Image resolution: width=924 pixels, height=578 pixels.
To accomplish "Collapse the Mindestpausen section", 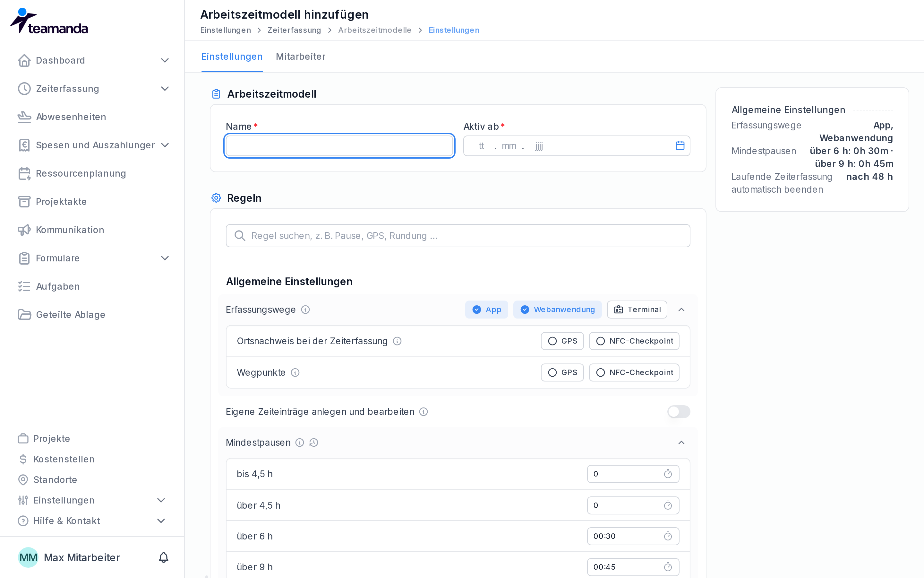I will coord(681,443).
